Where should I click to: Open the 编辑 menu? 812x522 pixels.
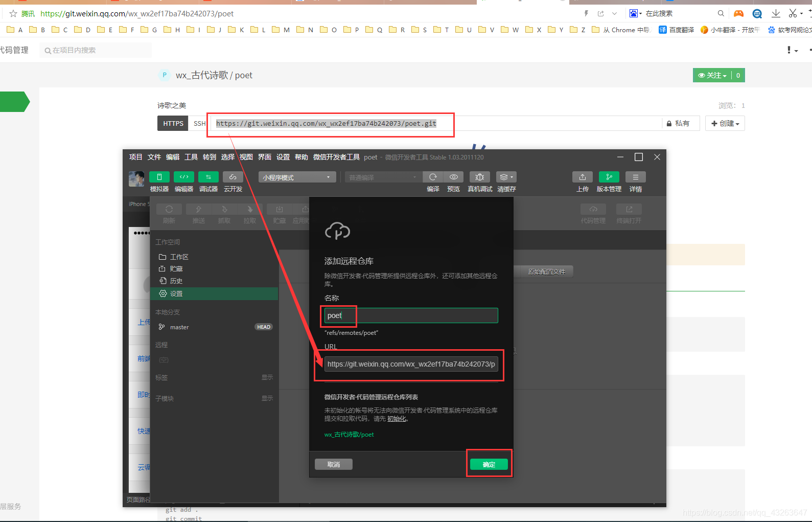(173, 157)
